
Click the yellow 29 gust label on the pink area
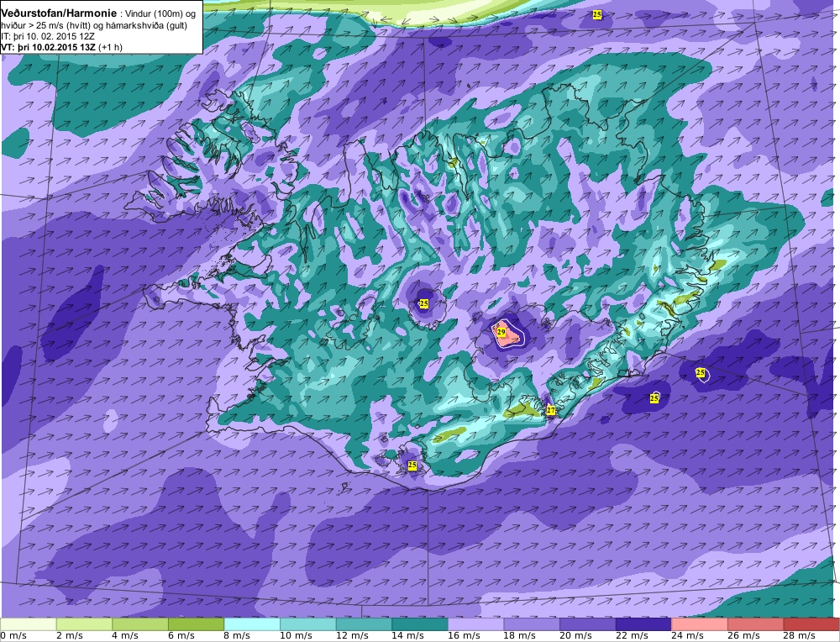(501, 332)
